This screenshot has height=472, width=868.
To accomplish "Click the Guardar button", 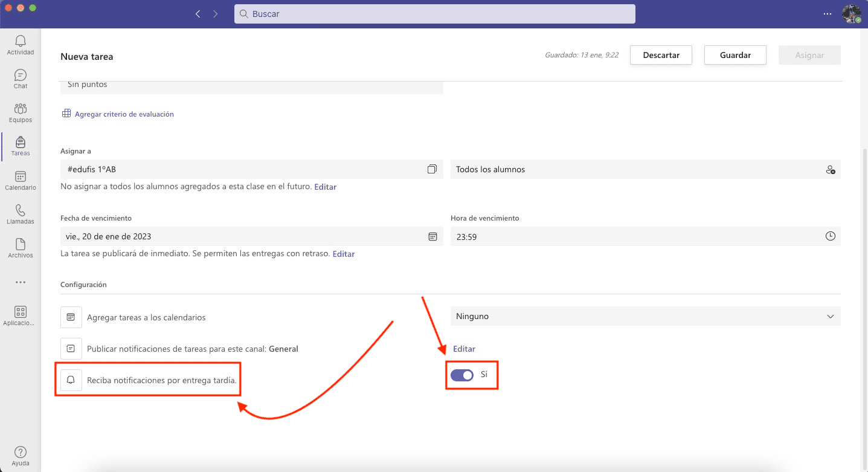I will click(735, 55).
